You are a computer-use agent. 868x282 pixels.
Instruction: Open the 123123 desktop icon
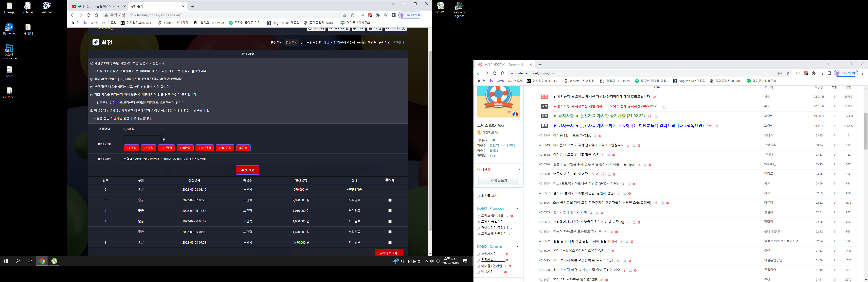click(x=440, y=8)
